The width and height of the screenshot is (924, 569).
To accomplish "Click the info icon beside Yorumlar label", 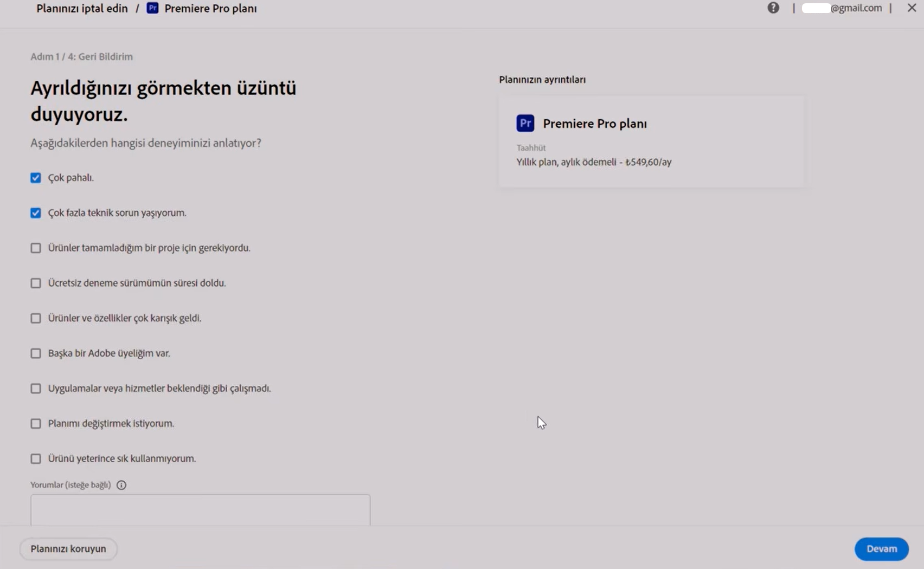I will click(x=121, y=485).
